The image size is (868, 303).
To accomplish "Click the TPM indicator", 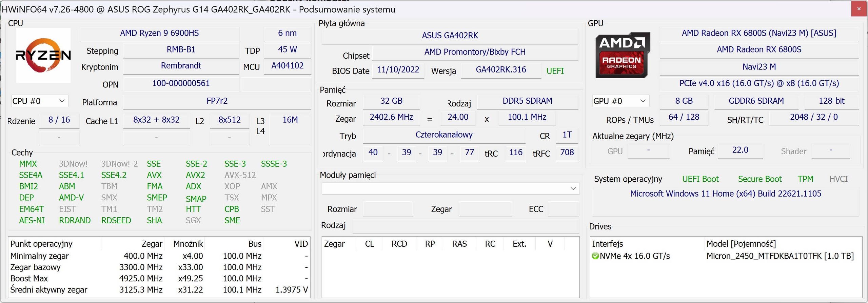I will pos(806,179).
